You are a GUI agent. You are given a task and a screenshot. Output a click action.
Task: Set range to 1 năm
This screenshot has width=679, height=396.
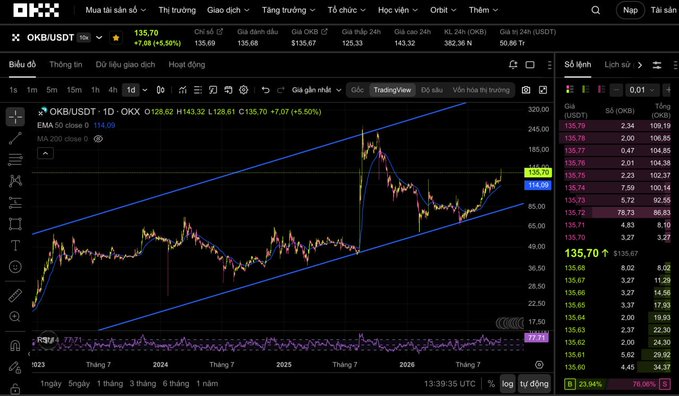(x=207, y=384)
